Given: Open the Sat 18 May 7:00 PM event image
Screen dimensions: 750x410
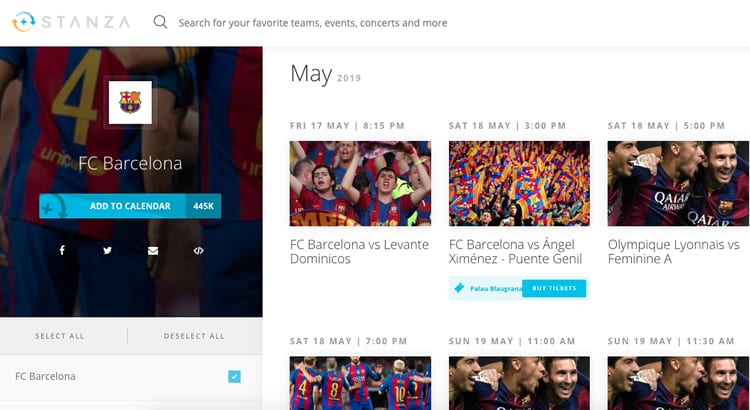Looking at the screenshot, I should pos(360,383).
